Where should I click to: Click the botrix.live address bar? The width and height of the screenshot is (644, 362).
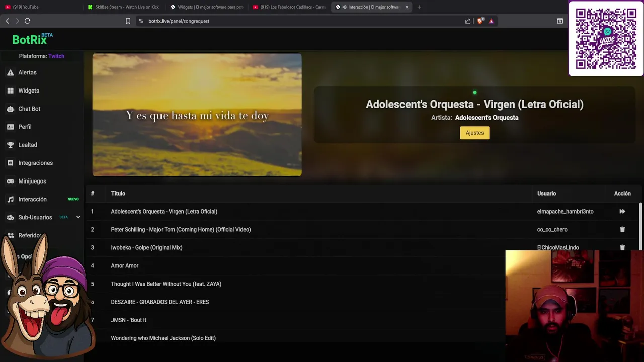302,21
